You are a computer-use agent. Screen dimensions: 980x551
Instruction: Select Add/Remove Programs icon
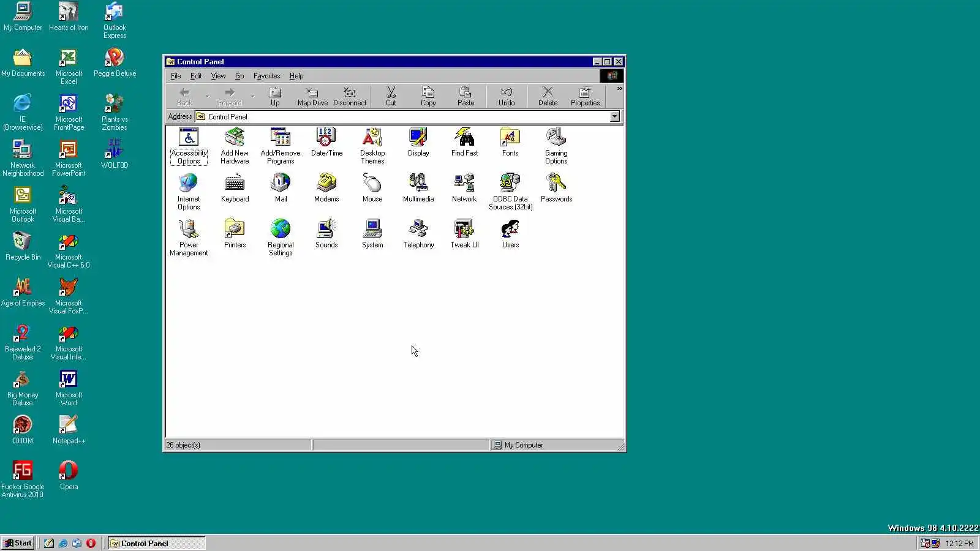tap(281, 146)
